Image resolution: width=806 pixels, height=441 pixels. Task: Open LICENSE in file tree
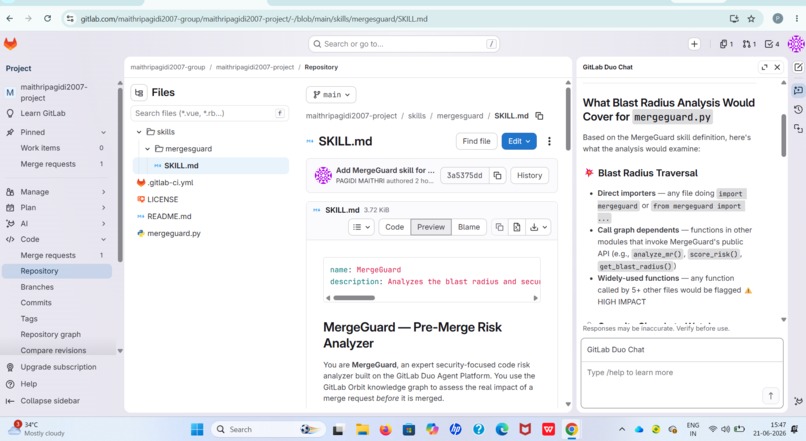point(162,199)
